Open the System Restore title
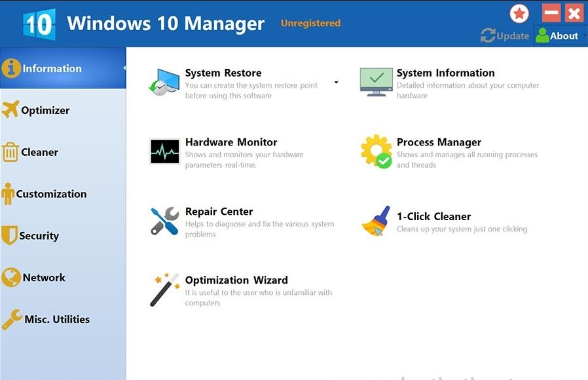 (223, 73)
